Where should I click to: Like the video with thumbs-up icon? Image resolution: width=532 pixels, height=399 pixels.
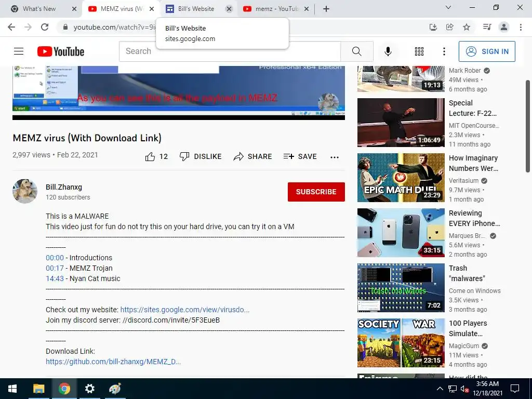tap(150, 156)
